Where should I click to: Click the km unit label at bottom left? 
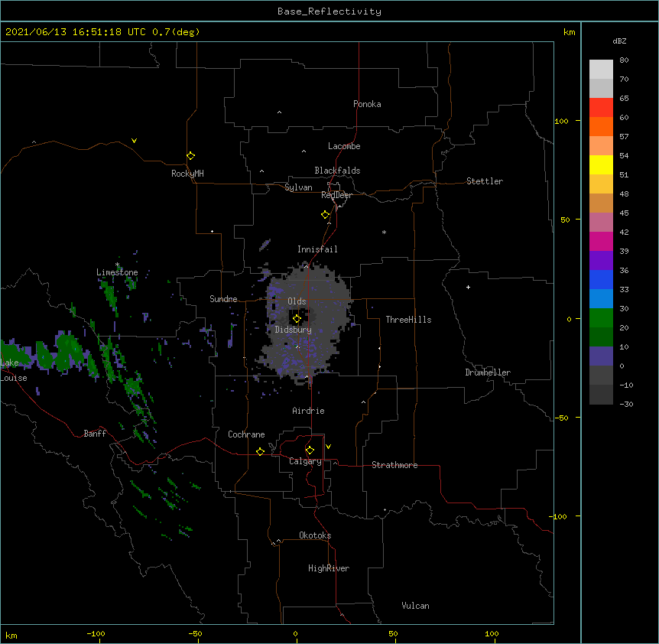coord(11,635)
